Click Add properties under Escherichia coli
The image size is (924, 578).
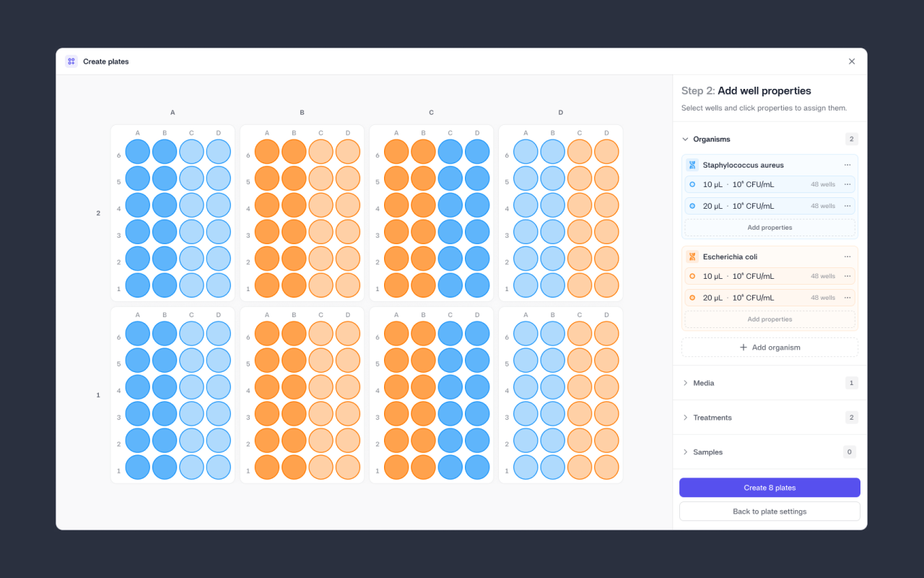770,319
